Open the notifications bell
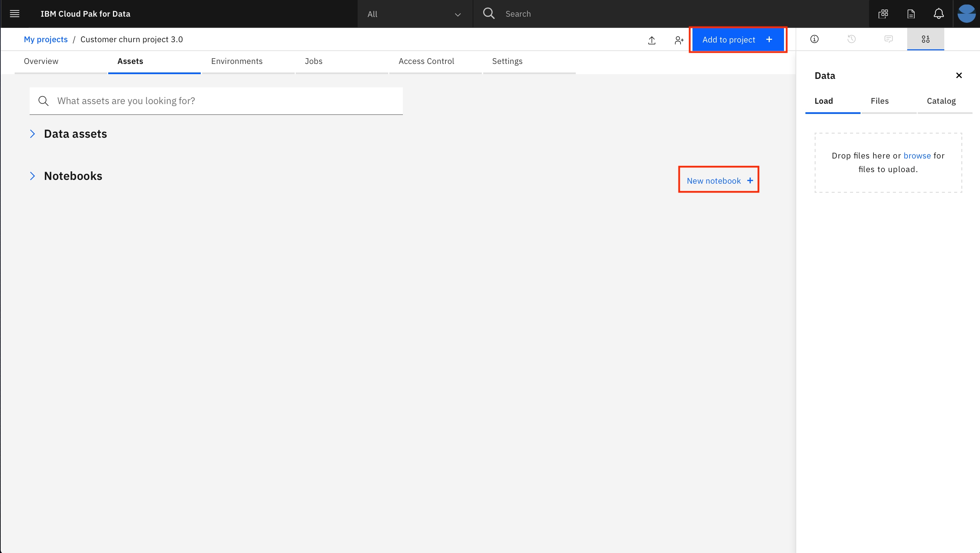 coord(938,14)
